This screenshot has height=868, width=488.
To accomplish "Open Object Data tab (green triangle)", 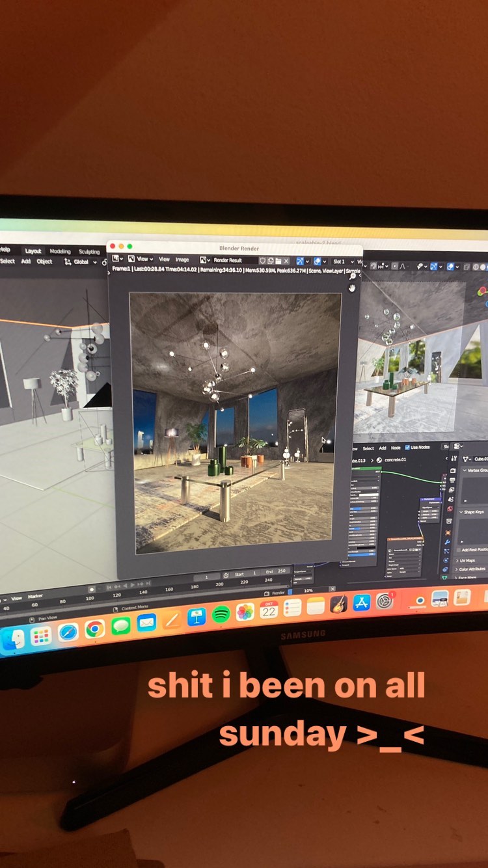I will click(x=444, y=578).
